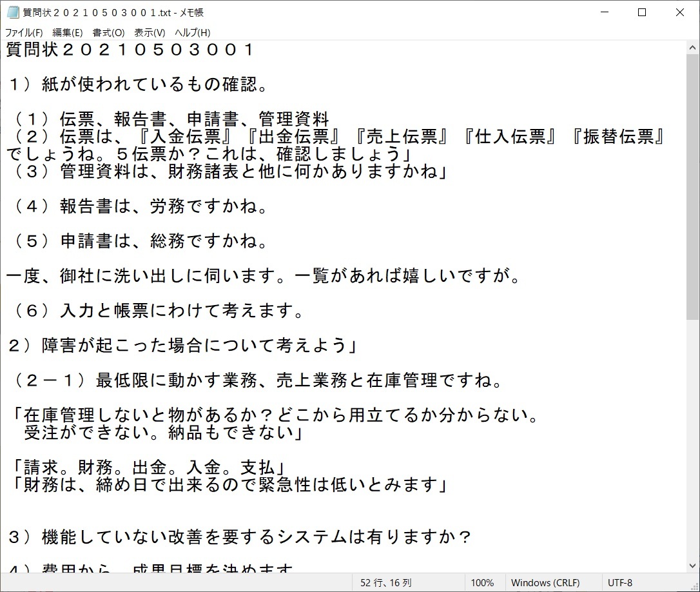The width and height of the screenshot is (700, 592).
Task: Click the 100% zoom level in the status bar
Action: click(482, 582)
